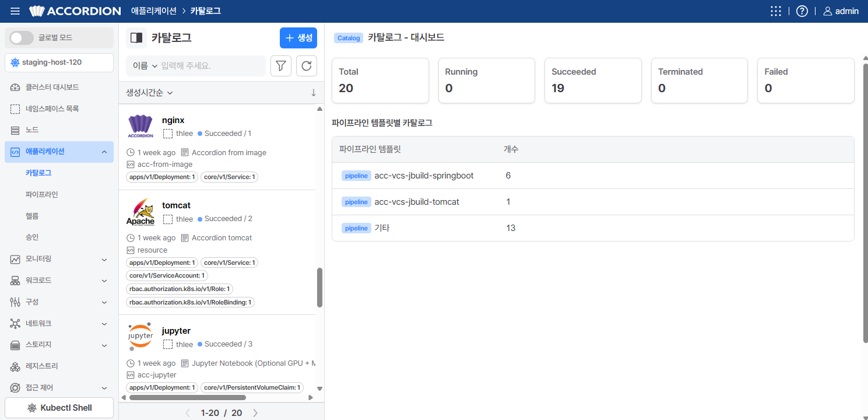Click rbac.authorization.k8s.io/v1/RoleBinding: 1 tag
This screenshot has width=868, height=420.
tap(190, 302)
